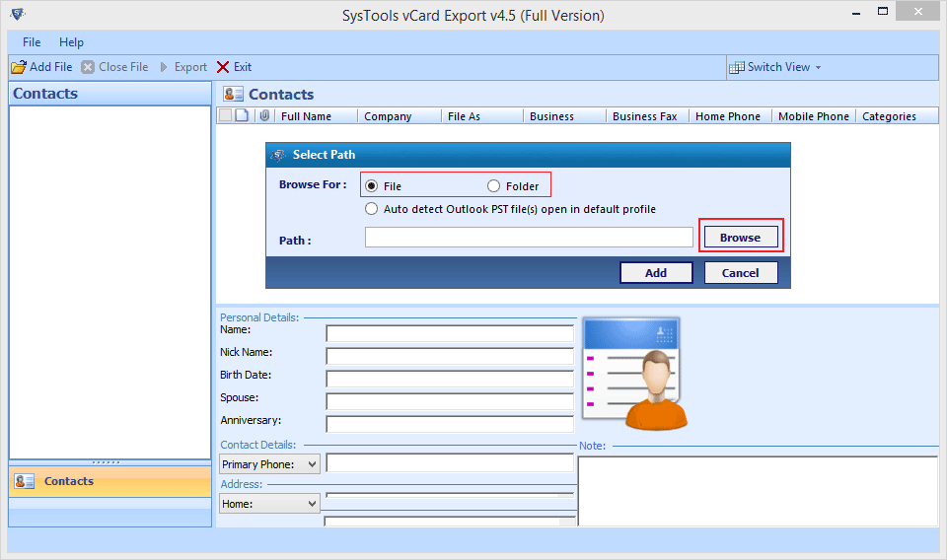Click the Name input field
This screenshot has height=560, width=947.
pos(450,333)
